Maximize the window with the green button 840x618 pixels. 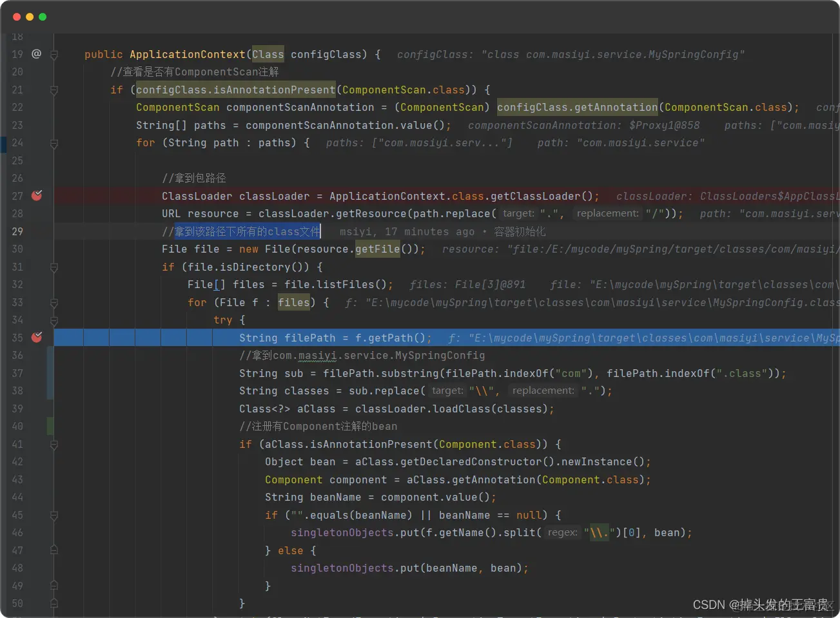(43, 17)
